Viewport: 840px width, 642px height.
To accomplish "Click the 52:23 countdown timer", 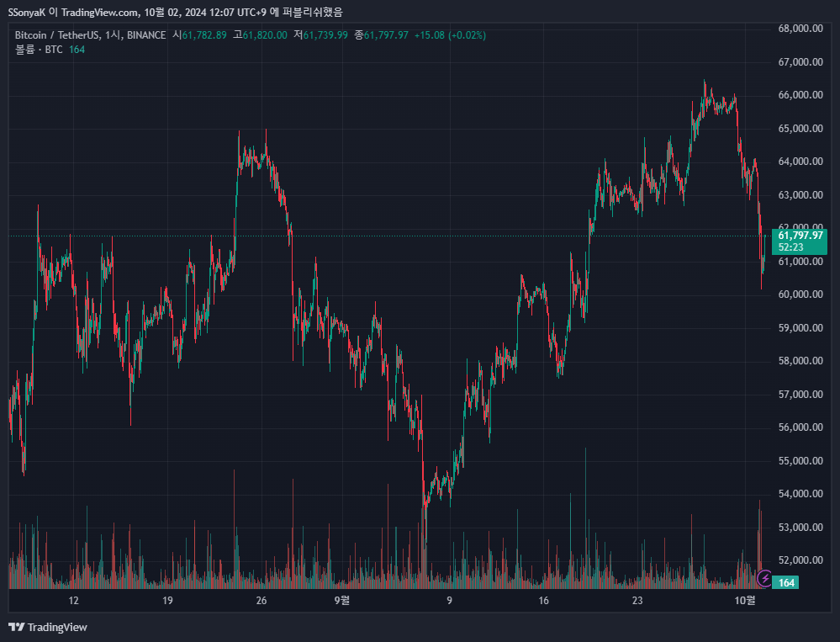I will pyautogui.click(x=790, y=247).
